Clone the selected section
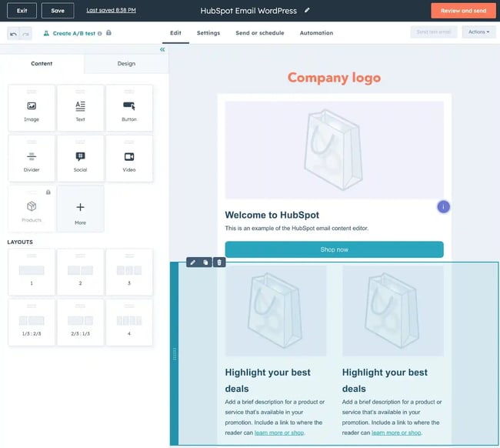The height and width of the screenshot is (448, 500). tap(205, 262)
